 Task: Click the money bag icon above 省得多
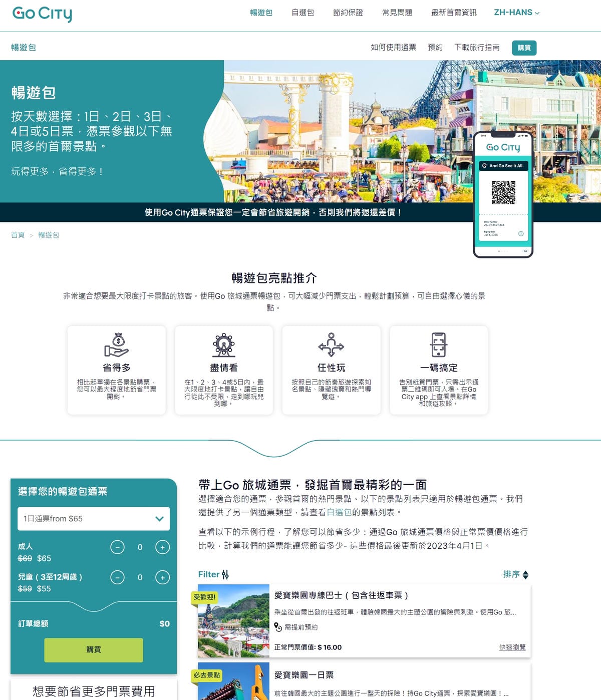[116, 344]
